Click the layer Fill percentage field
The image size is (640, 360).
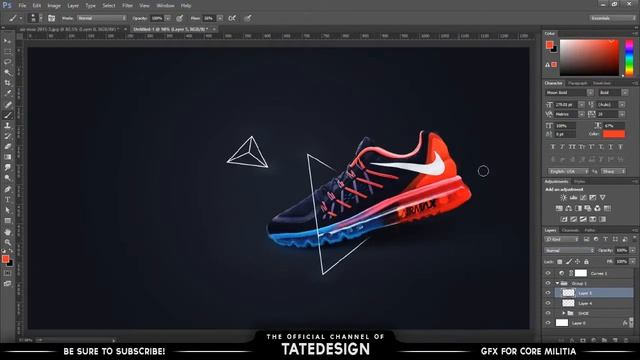click(x=621, y=262)
